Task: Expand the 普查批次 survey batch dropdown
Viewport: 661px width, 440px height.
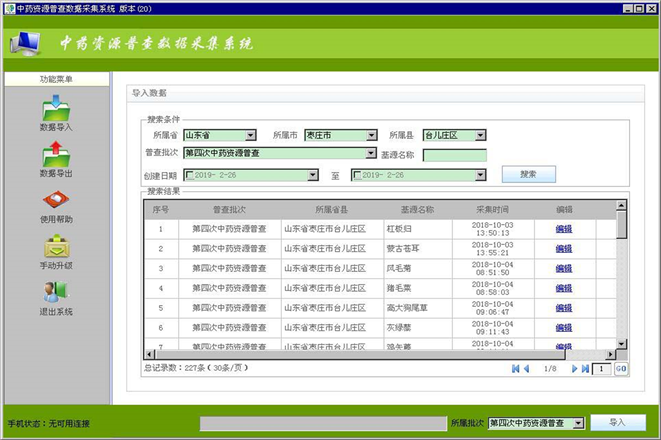Action: click(x=370, y=154)
